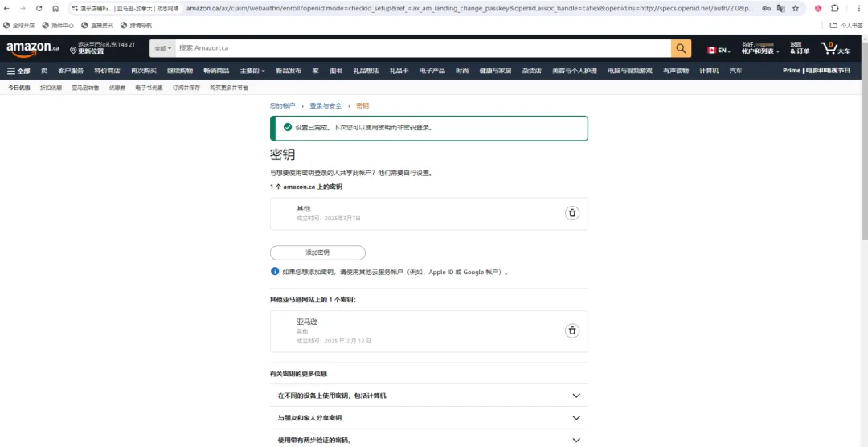The height and width of the screenshot is (447, 868).
Task: Click the 搜索 Amazon.ca search field
Action: pos(423,48)
